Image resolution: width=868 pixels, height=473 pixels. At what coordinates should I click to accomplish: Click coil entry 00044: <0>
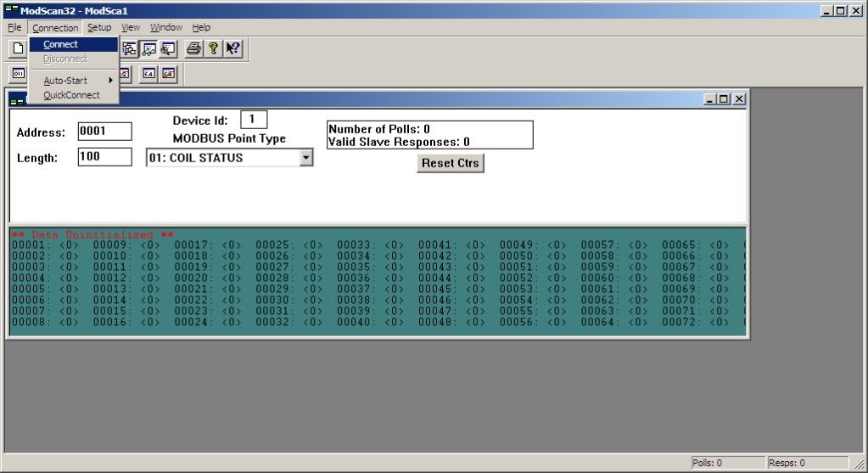click(x=451, y=278)
